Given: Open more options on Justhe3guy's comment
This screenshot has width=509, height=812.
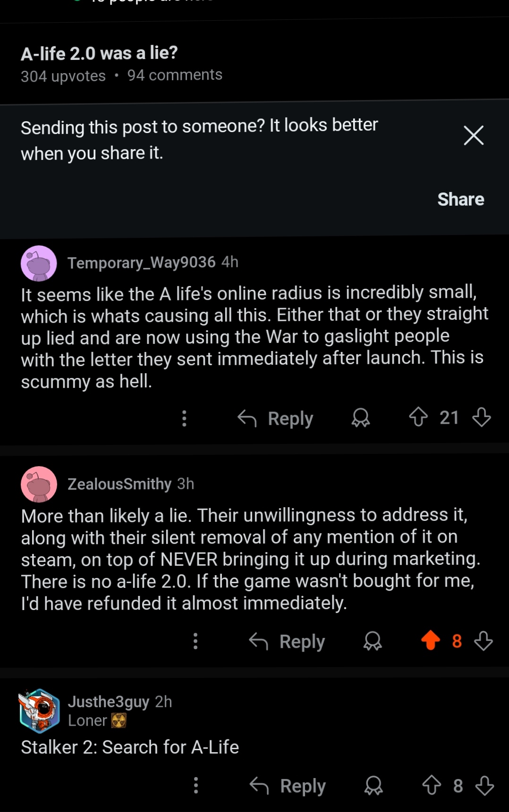Looking at the screenshot, I should tap(196, 786).
